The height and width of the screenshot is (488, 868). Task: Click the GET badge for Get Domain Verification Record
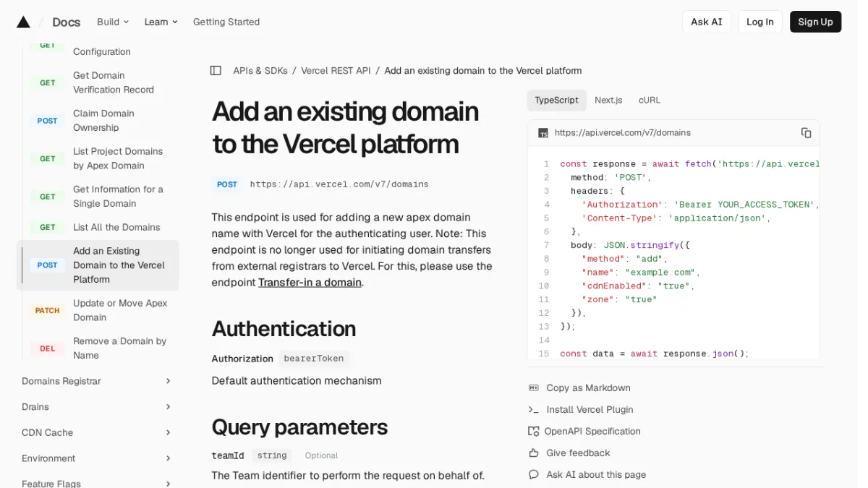[x=48, y=83]
